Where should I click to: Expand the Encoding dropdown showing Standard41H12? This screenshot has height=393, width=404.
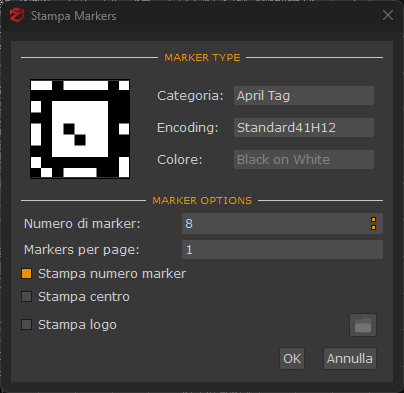[x=304, y=127]
